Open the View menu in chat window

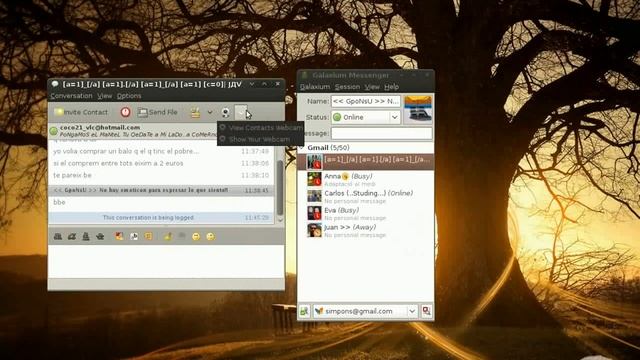(x=104, y=96)
